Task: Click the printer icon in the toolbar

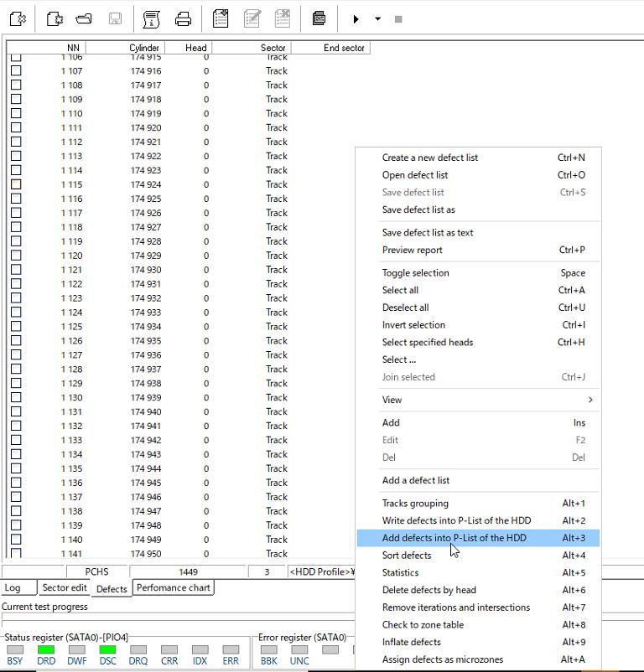Action: (x=183, y=18)
